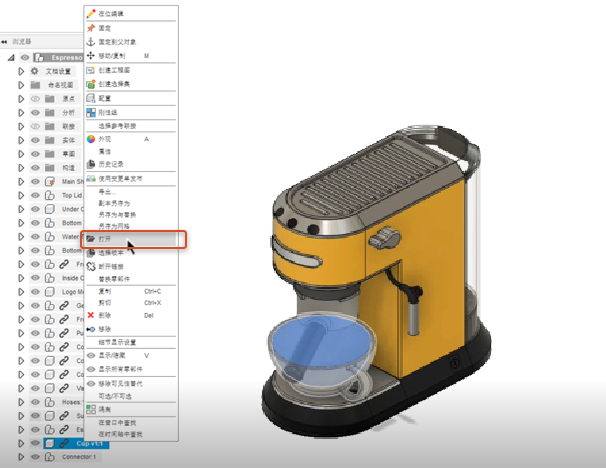Expand the 原点 origin folder
Image resolution: width=606 pixels, height=468 pixels.
(x=21, y=99)
